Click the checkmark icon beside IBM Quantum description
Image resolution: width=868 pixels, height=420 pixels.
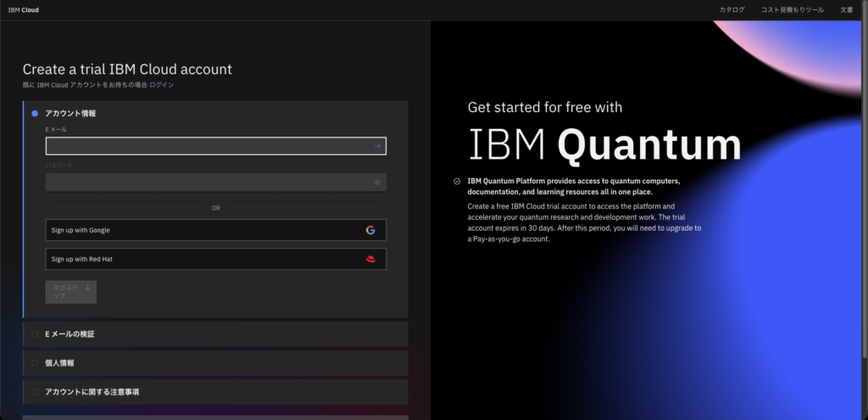[x=457, y=181]
